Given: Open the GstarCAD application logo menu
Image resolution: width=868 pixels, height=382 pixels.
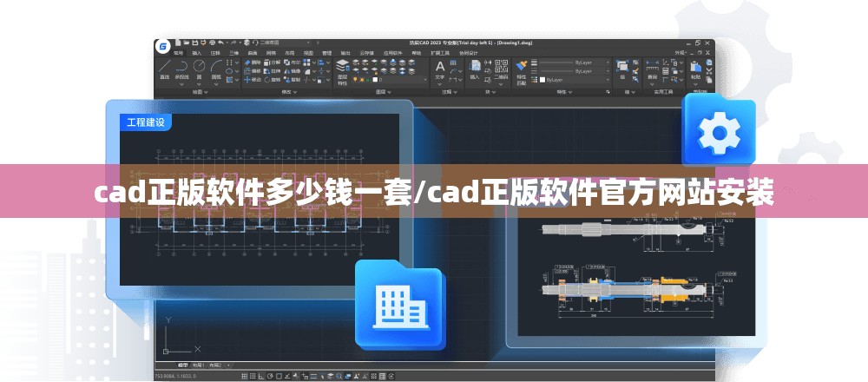Looking at the screenshot, I should (163, 47).
